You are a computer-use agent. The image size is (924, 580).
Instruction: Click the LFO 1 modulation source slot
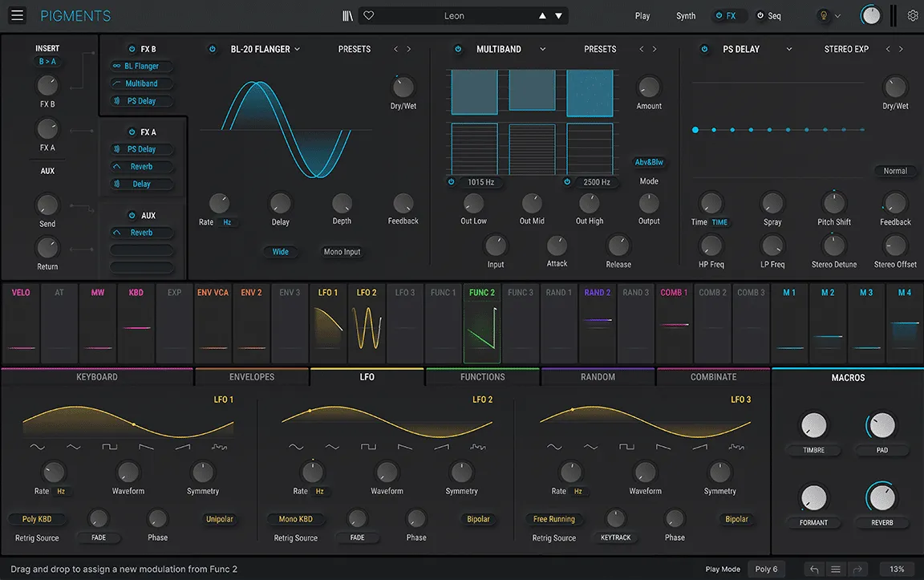point(328,323)
